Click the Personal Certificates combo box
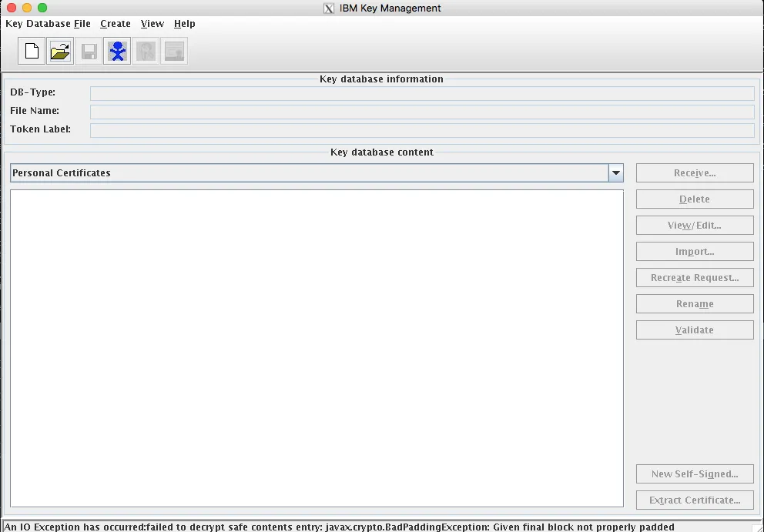This screenshot has height=532, width=764. pyautogui.click(x=317, y=173)
